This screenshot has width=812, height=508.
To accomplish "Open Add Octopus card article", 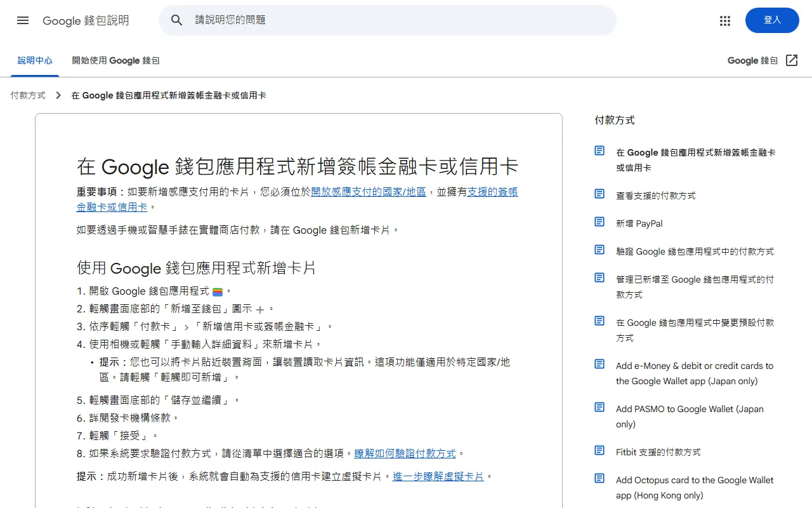I will 695,488.
